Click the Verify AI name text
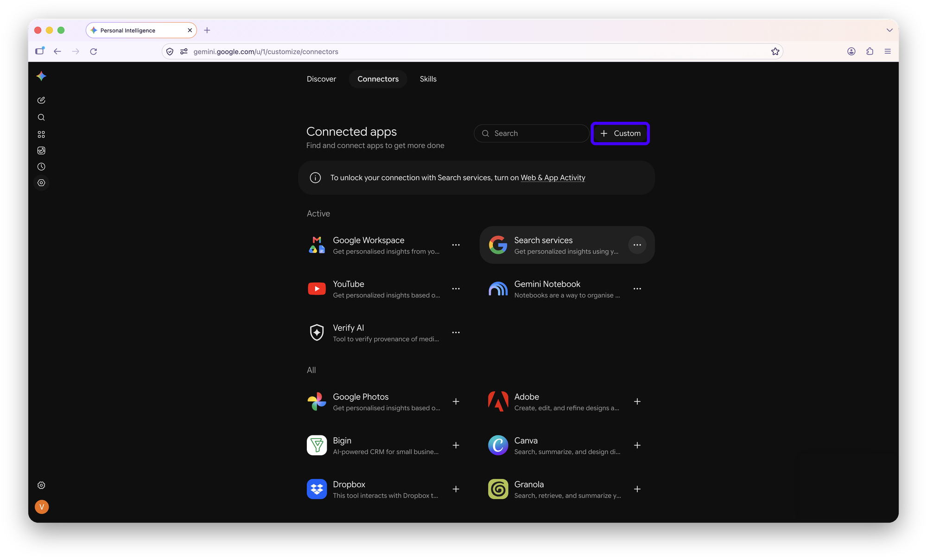The width and height of the screenshot is (927, 560). (349, 328)
